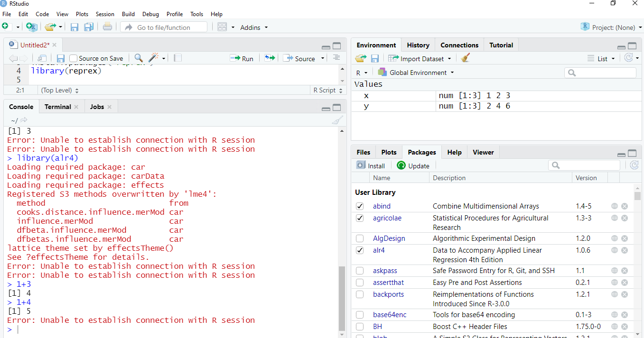Load the base64enc package checkbox
Viewport: 644px width, 338px height.
(360, 315)
